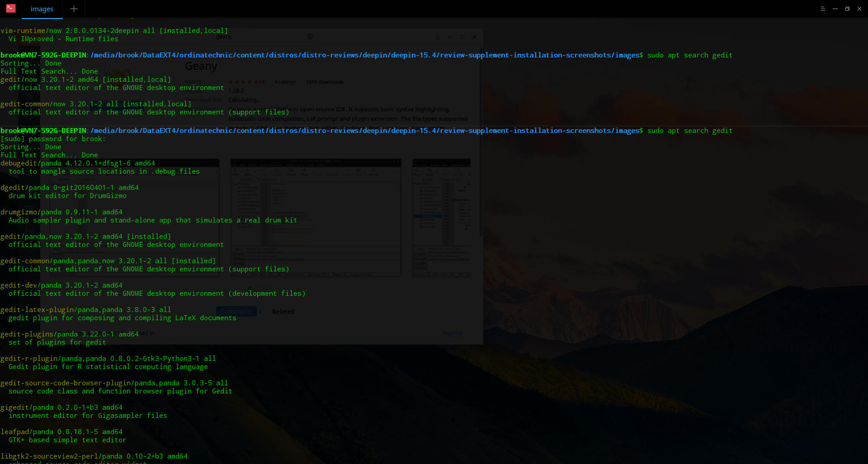Click '1569 downloads' text in store window
This screenshot has width=868, height=464.
(325, 82)
